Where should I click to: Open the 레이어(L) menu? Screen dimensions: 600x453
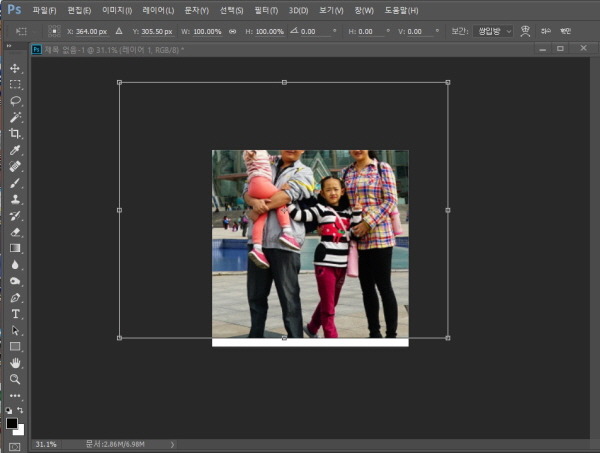tap(158, 10)
